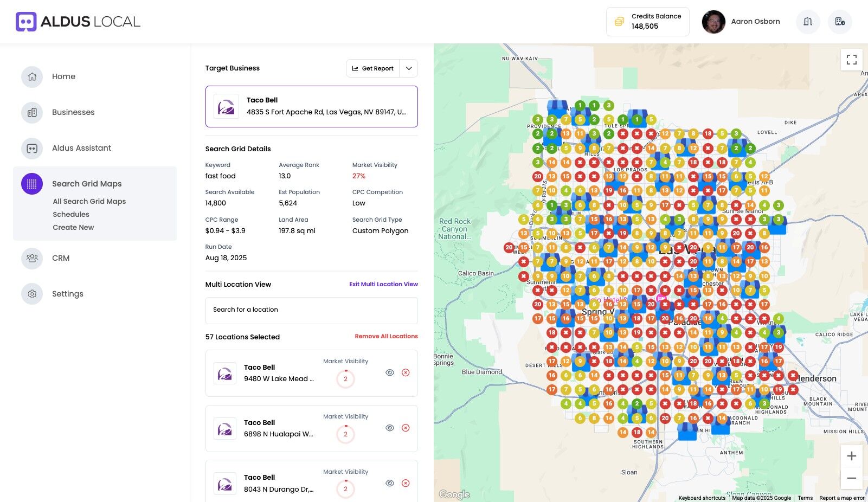Toggle visibility of 8043 N Durango Dr location
The image size is (868, 502).
tap(390, 483)
